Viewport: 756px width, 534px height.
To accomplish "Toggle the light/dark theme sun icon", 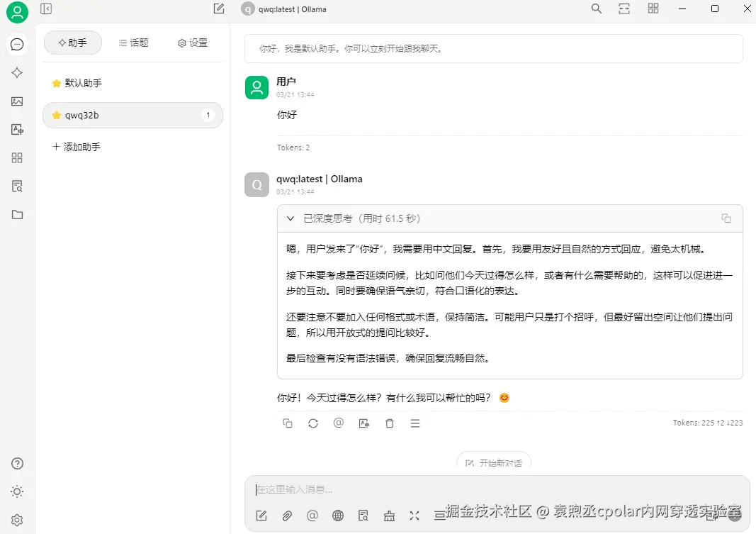I will [x=17, y=491].
